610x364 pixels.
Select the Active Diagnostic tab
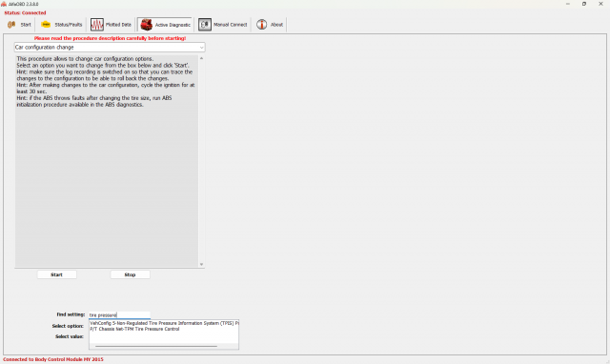(x=165, y=25)
